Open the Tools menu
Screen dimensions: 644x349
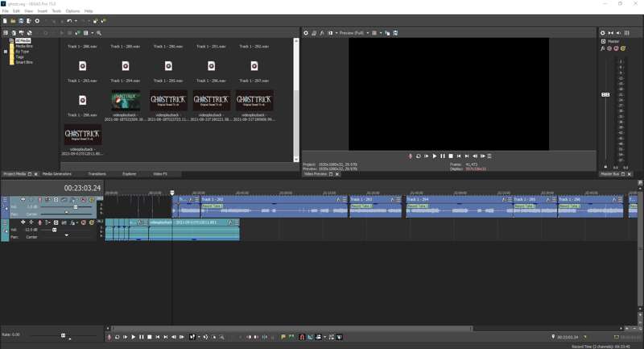(56, 11)
